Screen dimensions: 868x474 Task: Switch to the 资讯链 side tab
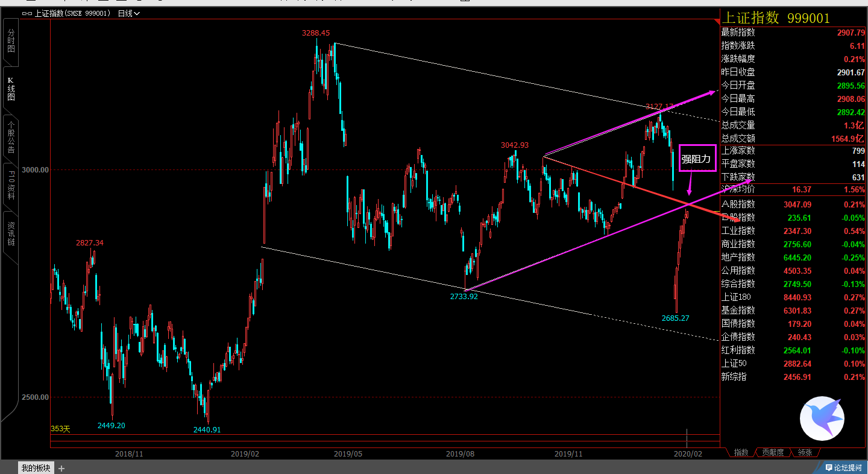coord(11,234)
